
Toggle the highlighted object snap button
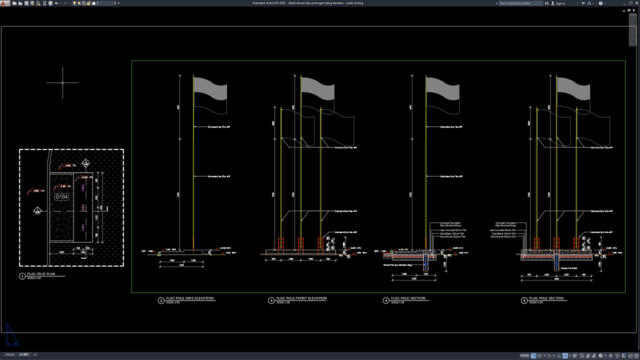click(x=565, y=356)
